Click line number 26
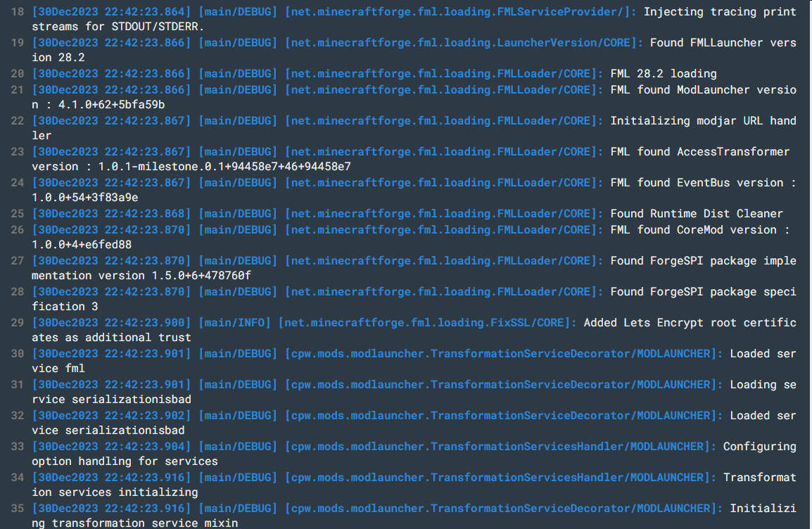This screenshot has height=529, width=812. 18,230
